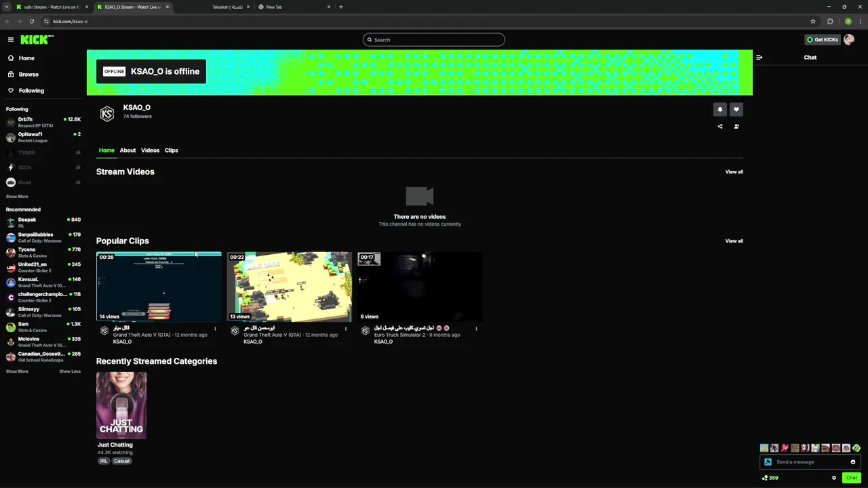Open browser extensions puzzle icon

coord(830,21)
